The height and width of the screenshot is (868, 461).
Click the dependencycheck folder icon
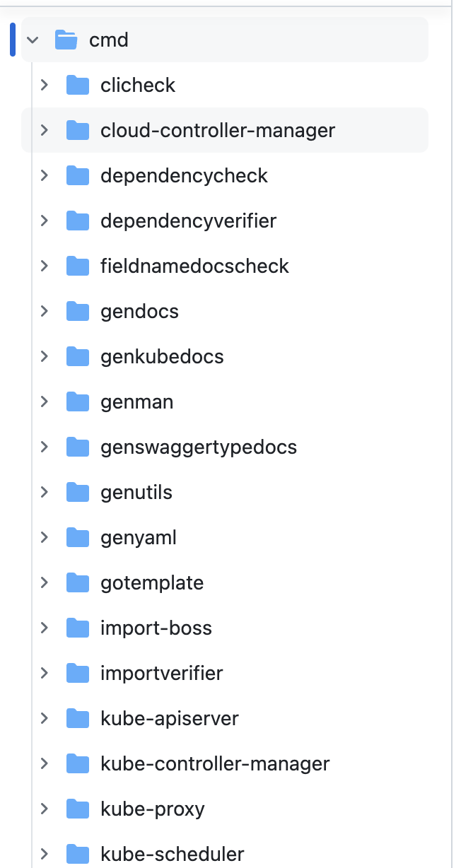78,176
